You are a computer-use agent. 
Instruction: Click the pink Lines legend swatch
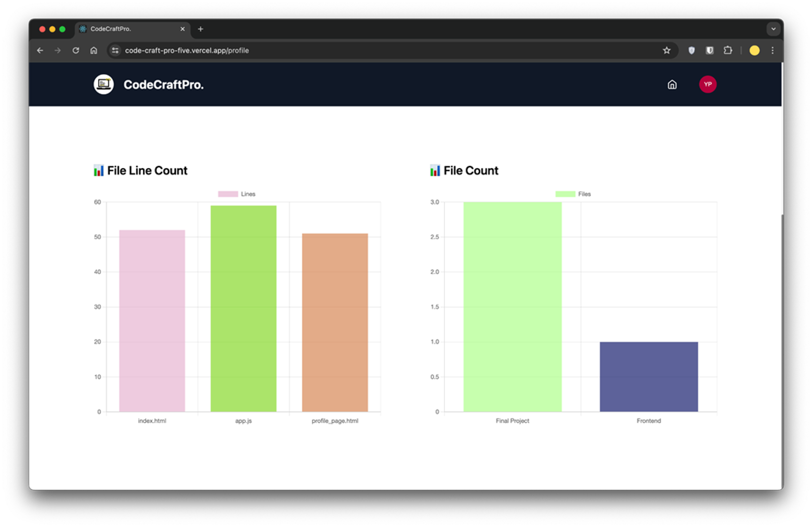coord(228,194)
